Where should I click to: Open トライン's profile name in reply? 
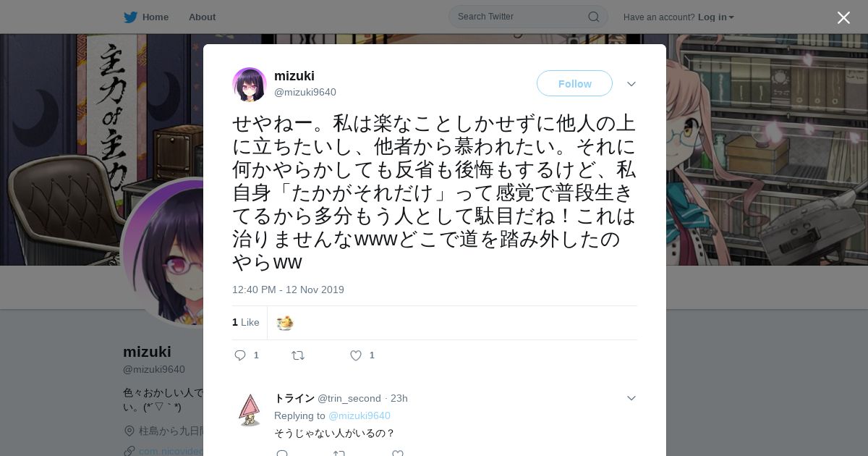click(x=294, y=398)
